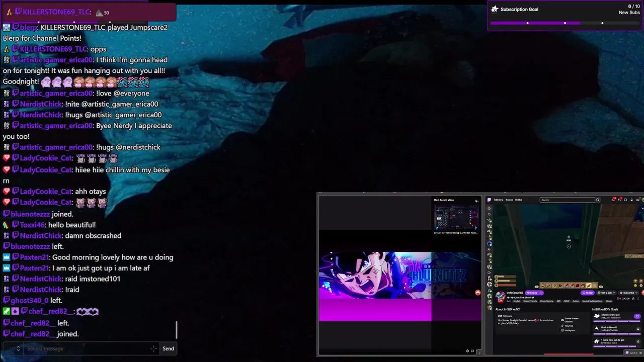Click the purple Follow button
The width and height of the screenshot is (644, 362).
(587, 293)
